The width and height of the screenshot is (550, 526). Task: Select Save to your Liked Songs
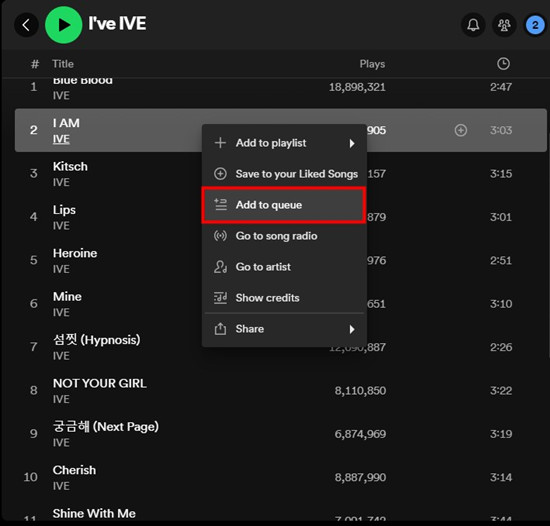pos(284,174)
